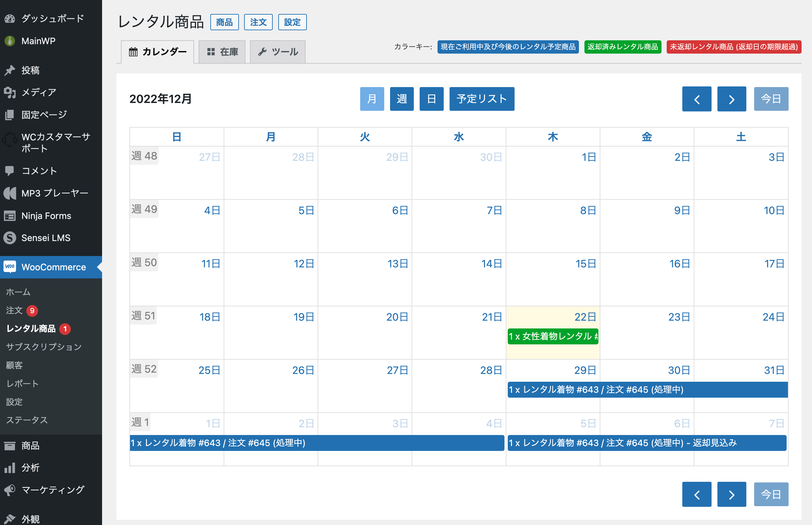Click the 週 49 week number label
The height and width of the screenshot is (525, 812).
coord(144,209)
